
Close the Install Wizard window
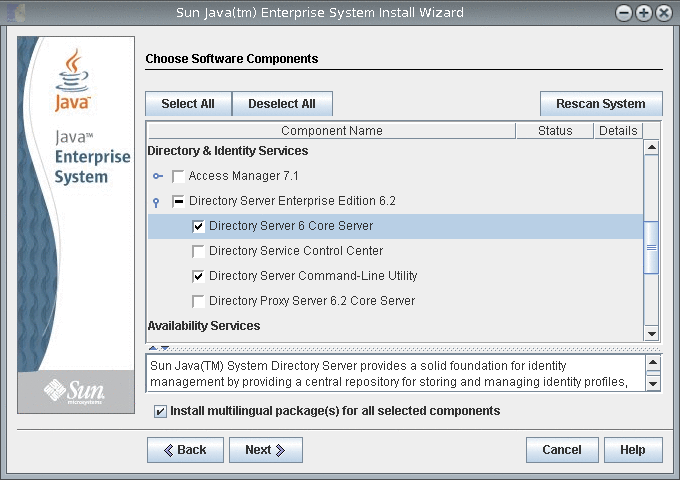click(x=664, y=13)
